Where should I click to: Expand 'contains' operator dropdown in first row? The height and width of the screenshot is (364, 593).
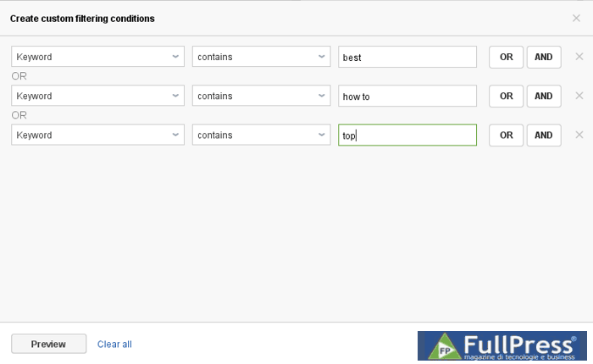[x=261, y=57]
